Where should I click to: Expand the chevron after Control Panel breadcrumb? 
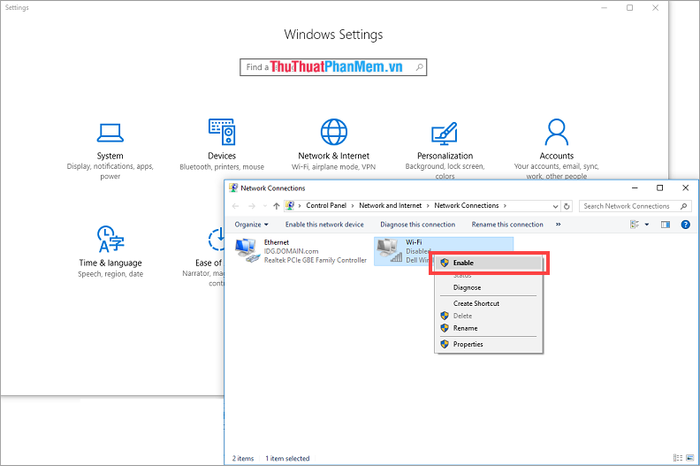pos(353,206)
